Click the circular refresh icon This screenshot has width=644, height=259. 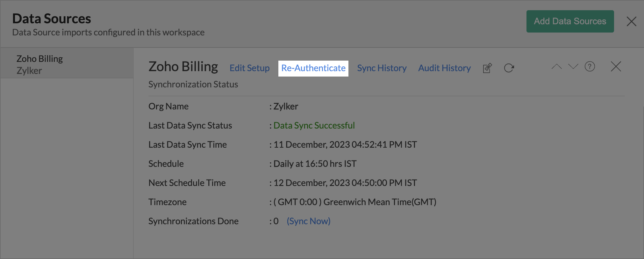[509, 68]
